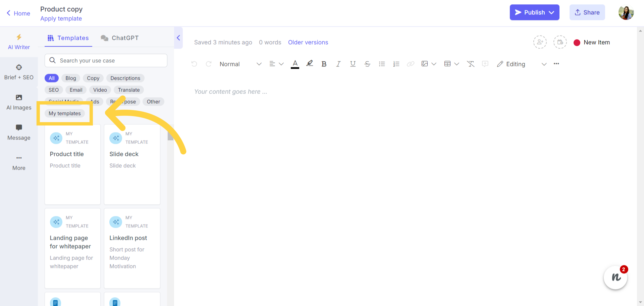Open Older versions link

click(x=308, y=42)
